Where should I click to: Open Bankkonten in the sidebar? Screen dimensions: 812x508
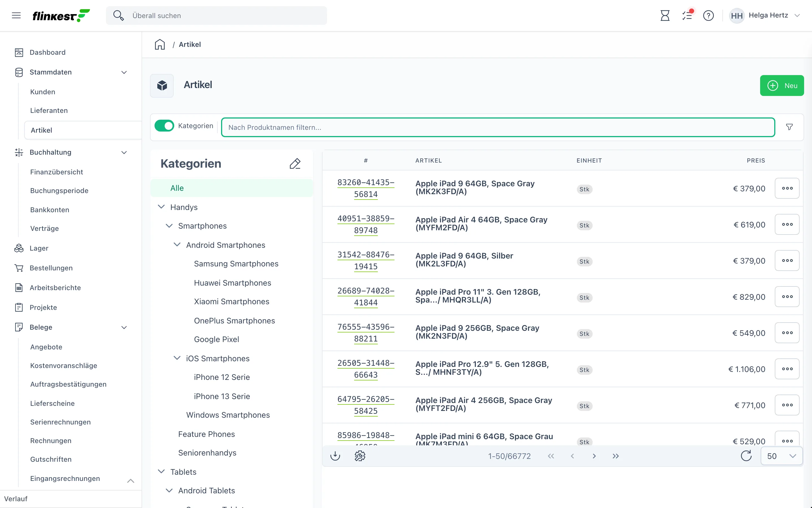tap(50, 210)
